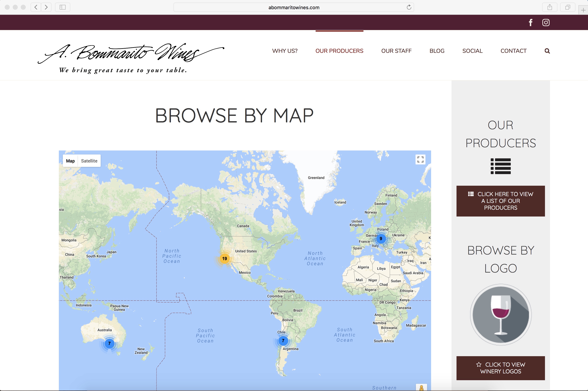Click the Turkey label on the map
This screenshot has width=588, height=391.
401,252
